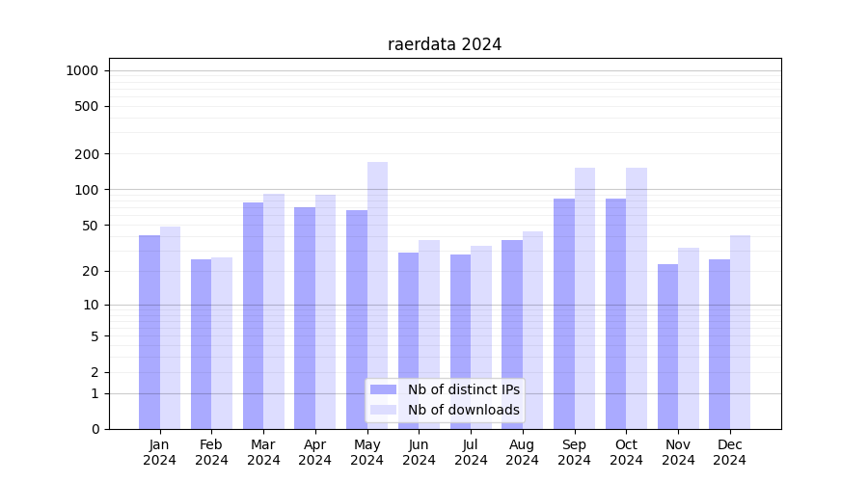Select the Dec 2024 downloads bar
868x482 pixels.
tap(740, 328)
